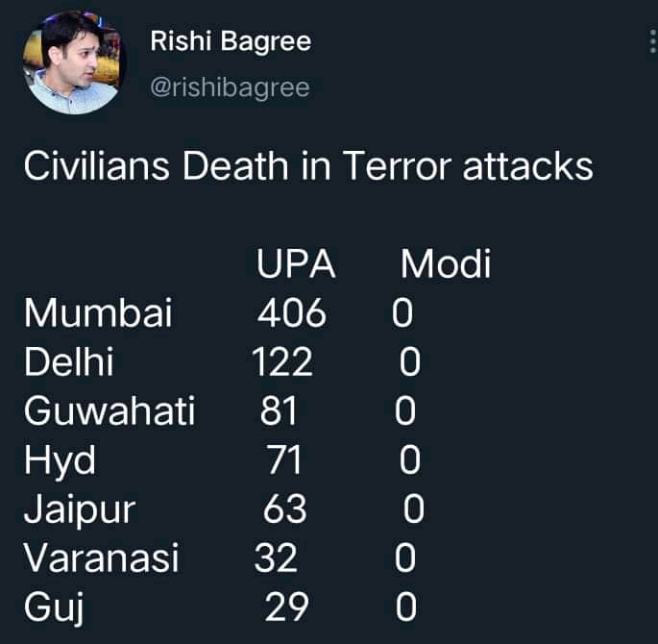Select the 81 value for Guwahati

click(x=280, y=410)
